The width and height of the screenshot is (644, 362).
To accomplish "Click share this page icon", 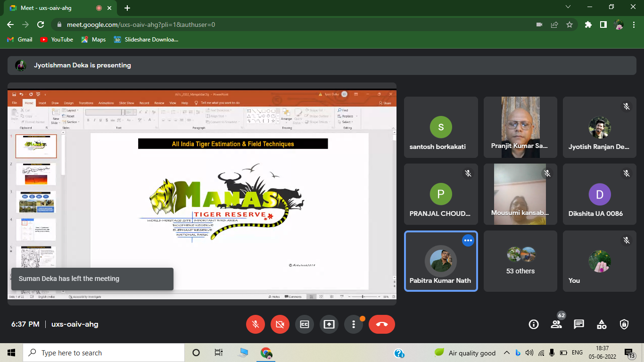I will pyautogui.click(x=554, y=25).
